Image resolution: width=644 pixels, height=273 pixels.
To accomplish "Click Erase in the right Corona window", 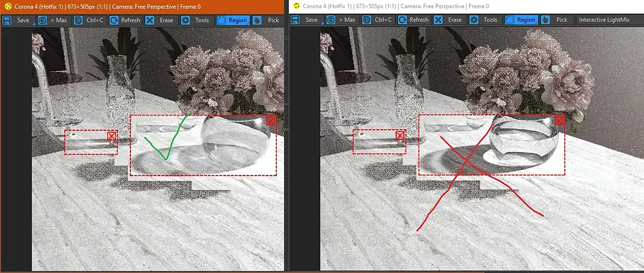I will coord(450,20).
